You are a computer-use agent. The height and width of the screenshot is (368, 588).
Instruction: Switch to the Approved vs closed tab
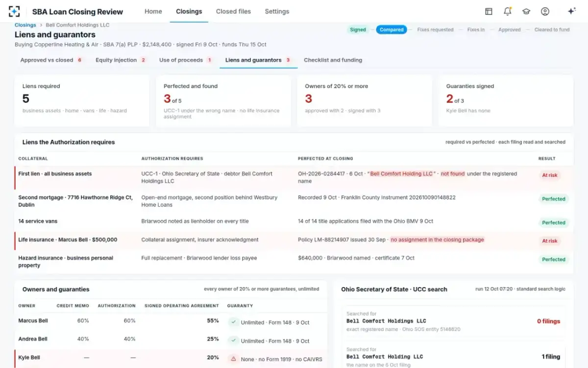(x=51, y=60)
